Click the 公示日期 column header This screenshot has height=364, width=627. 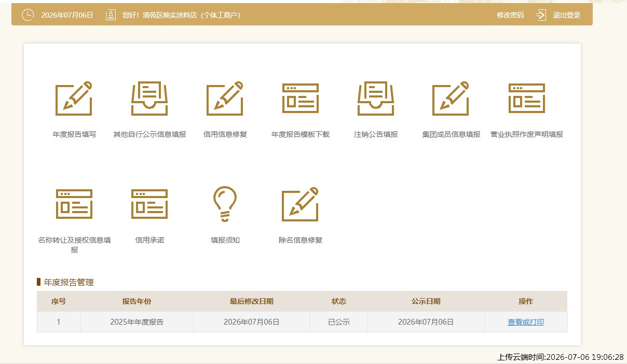coord(426,301)
